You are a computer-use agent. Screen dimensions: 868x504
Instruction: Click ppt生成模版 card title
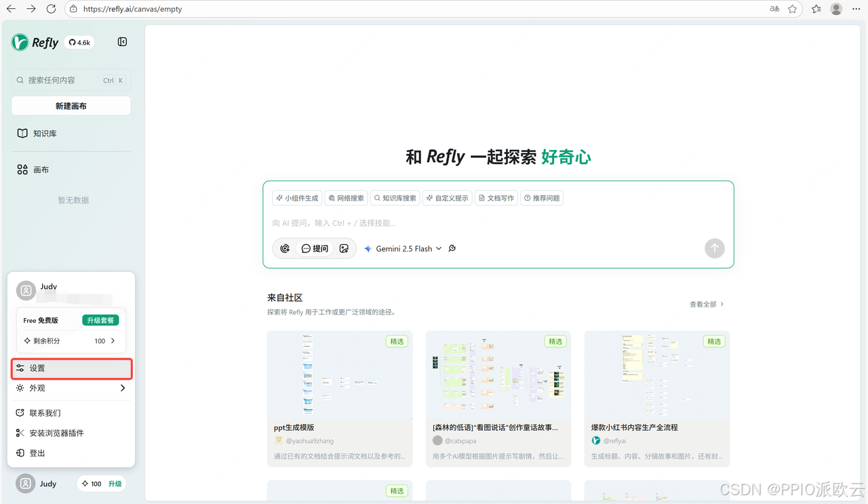294,427
